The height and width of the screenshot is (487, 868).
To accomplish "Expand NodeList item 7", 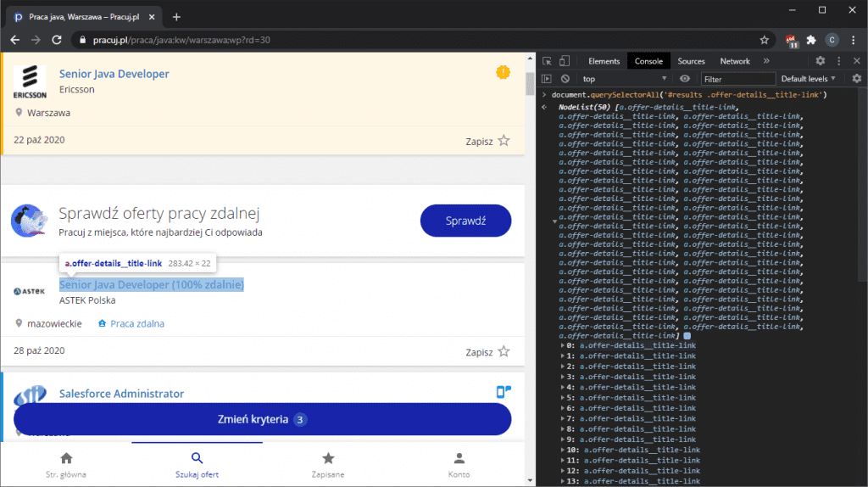I will [563, 419].
